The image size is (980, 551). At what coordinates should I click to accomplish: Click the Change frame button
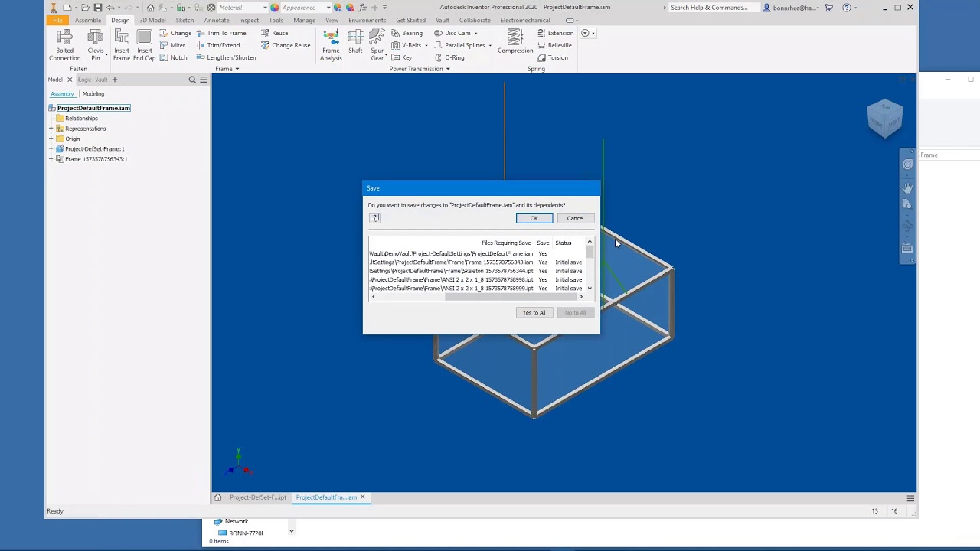[x=176, y=33]
